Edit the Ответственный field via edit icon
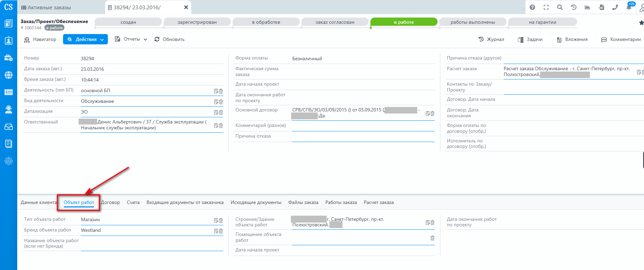 point(216,126)
